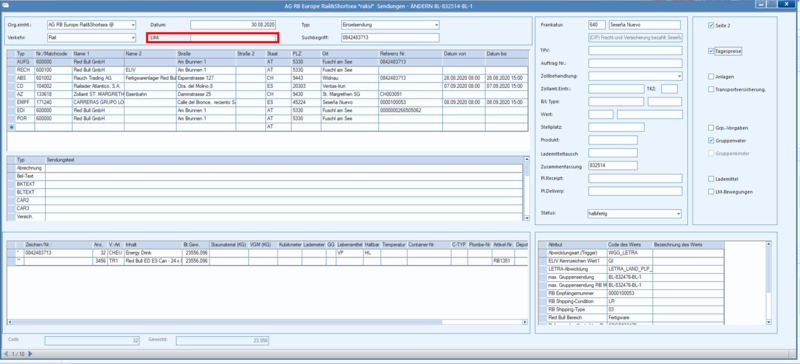Click the TKZ input field
The image size is (800, 364).
(x=669, y=89)
